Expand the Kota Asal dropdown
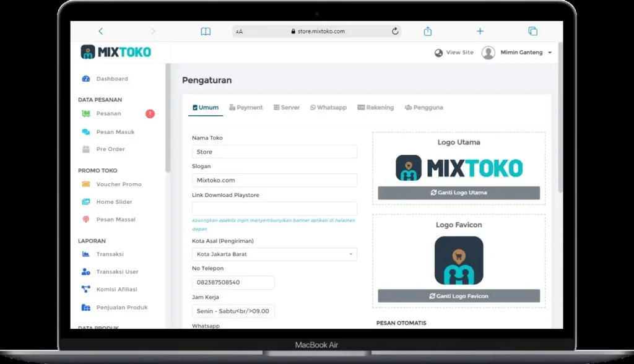This screenshot has width=634, height=364. [x=274, y=254]
